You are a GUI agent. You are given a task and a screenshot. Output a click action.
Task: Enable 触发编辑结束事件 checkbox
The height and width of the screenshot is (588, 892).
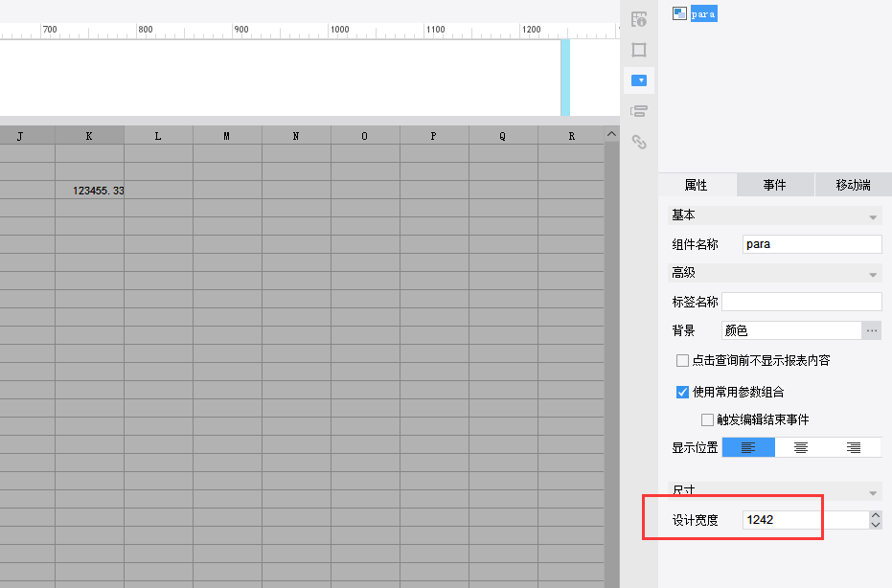pos(707,419)
